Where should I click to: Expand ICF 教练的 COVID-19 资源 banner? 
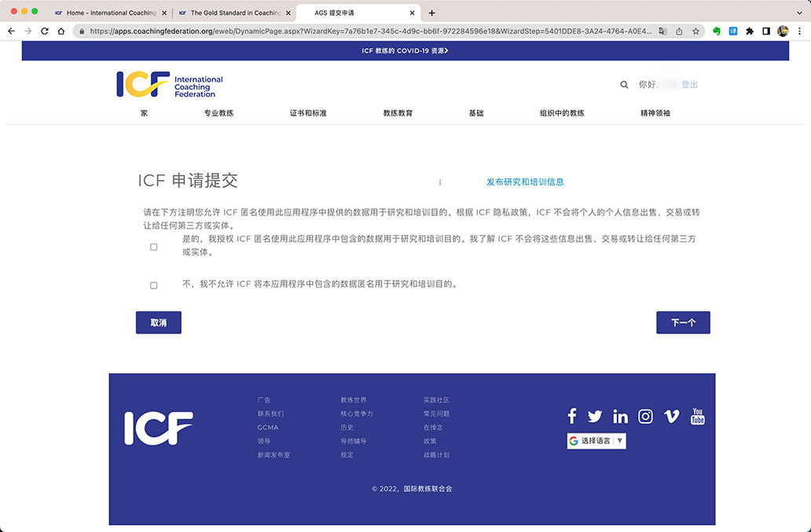tap(405, 50)
